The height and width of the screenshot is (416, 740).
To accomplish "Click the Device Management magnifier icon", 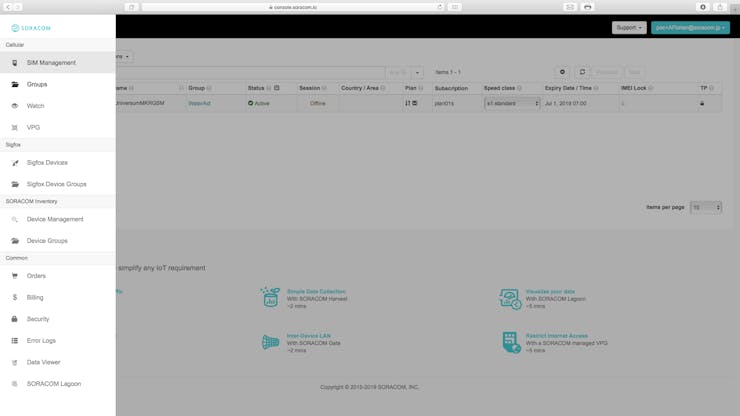I will coord(15,220).
